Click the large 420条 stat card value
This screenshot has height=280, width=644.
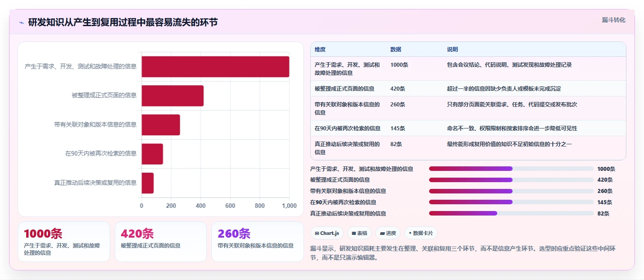tap(137, 234)
